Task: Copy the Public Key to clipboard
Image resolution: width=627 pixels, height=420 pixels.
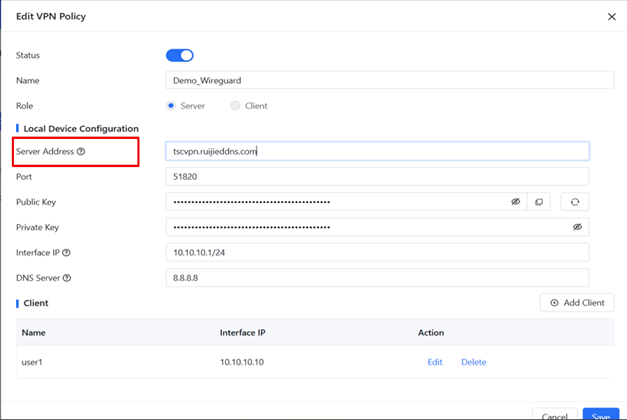Action: coord(539,202)
